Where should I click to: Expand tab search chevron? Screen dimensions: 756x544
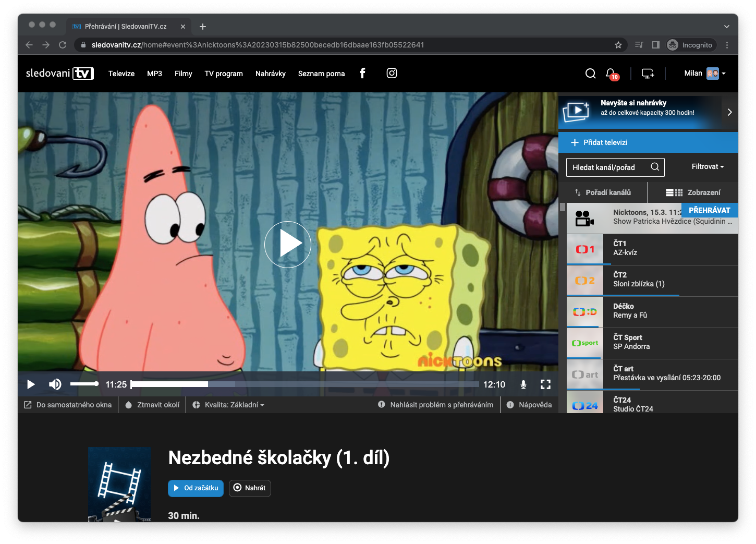727,27
